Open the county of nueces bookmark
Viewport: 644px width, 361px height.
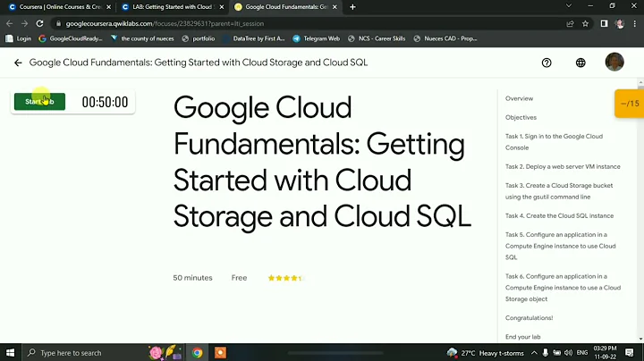142,38
